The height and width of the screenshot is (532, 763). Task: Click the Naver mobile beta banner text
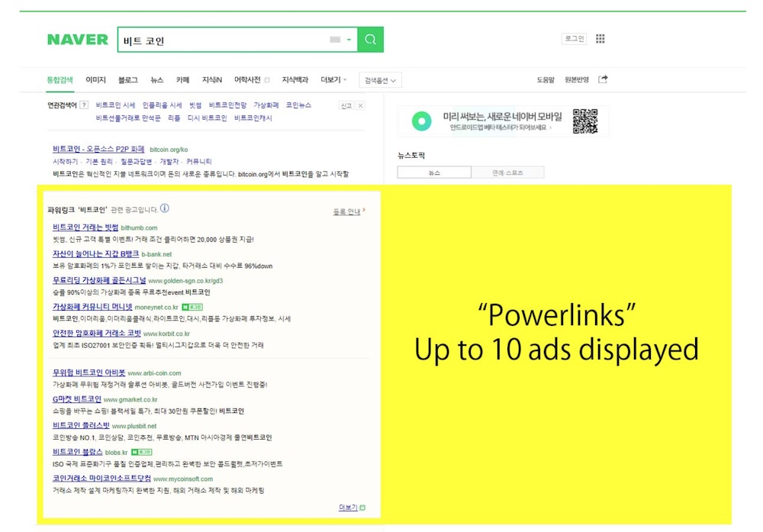pos(502,121)
